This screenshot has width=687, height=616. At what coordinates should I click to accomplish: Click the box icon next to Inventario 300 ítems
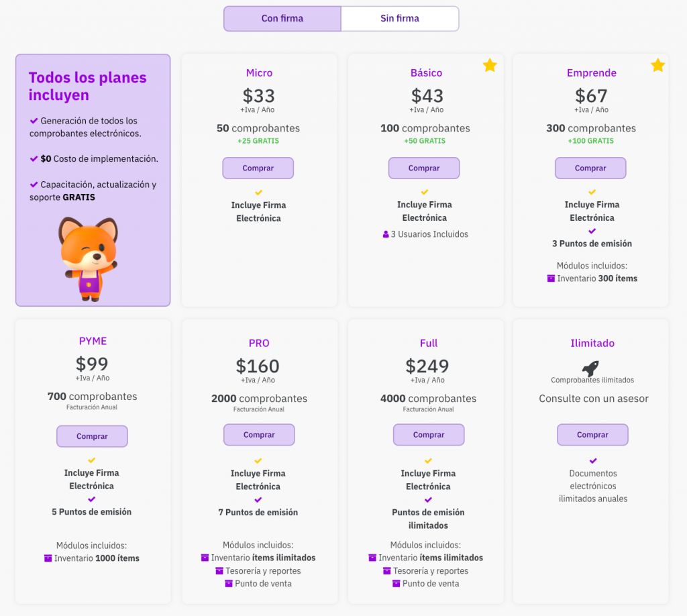[x=551, y=278]
